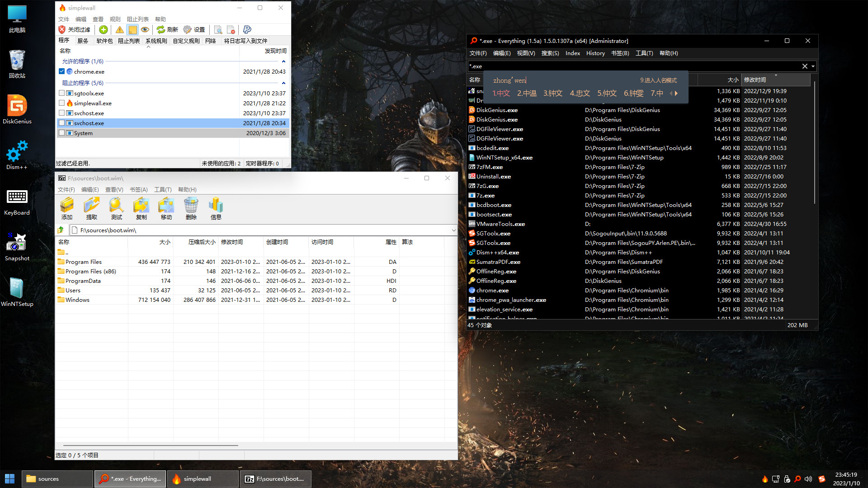Switch to 系统规则 tab in simplewall
868x488 pixels.
tap(156, 41)
